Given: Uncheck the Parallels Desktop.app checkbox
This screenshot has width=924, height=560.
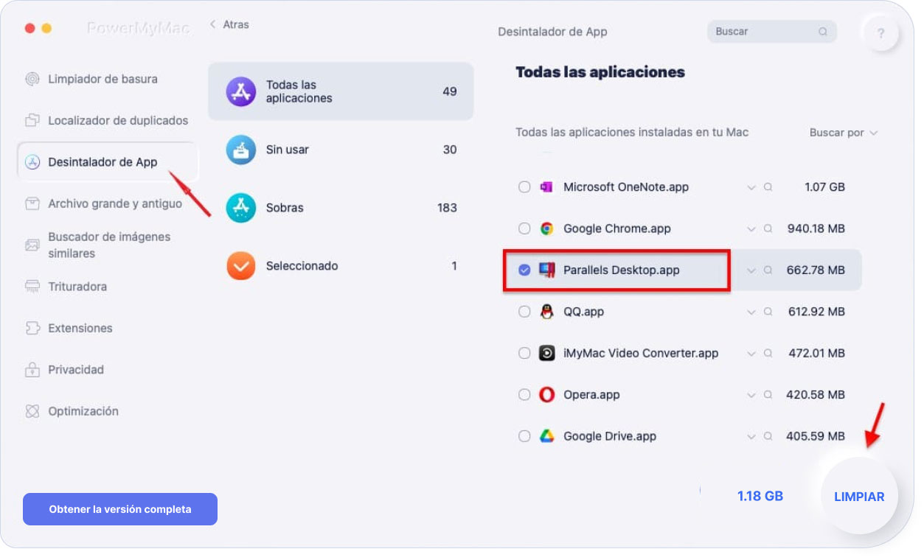Looking at the screenshot, I should pyautogui.click(x=524, y=270).
